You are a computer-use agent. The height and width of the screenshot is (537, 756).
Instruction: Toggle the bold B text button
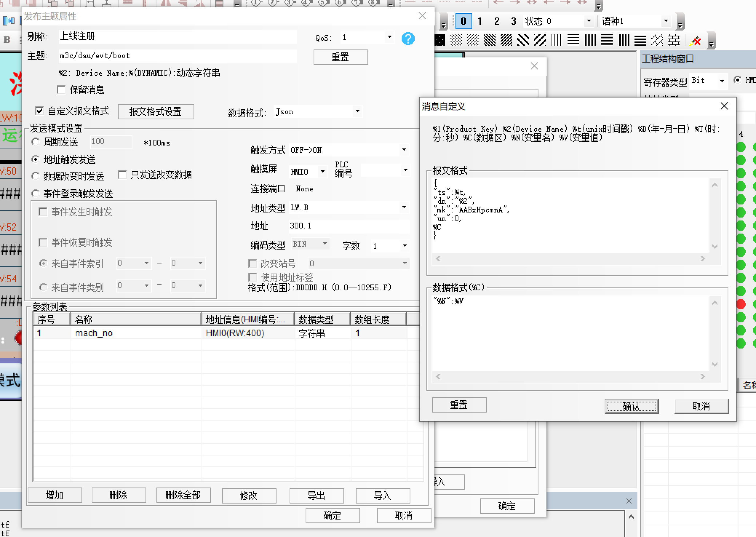point(7,40)
